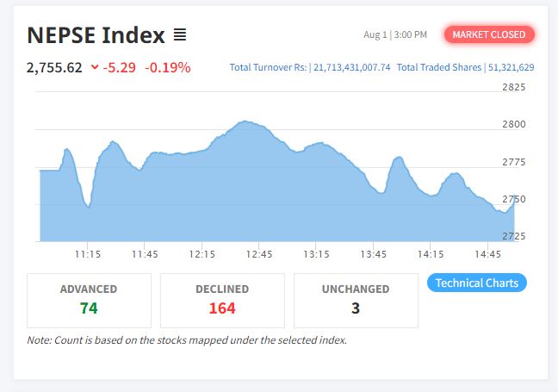
Task: Click the Total Turnover Rs value
Action: coord(352,67)
